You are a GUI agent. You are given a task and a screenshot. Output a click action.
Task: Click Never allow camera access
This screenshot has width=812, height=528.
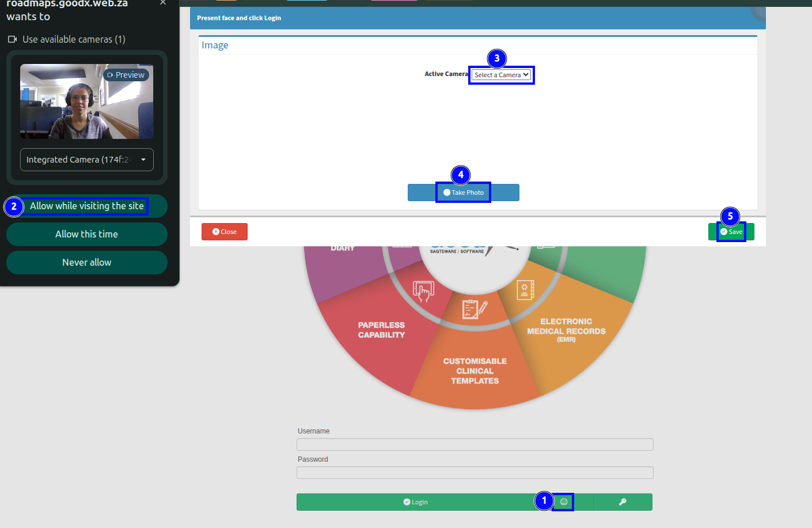click(x=87, y=262)
